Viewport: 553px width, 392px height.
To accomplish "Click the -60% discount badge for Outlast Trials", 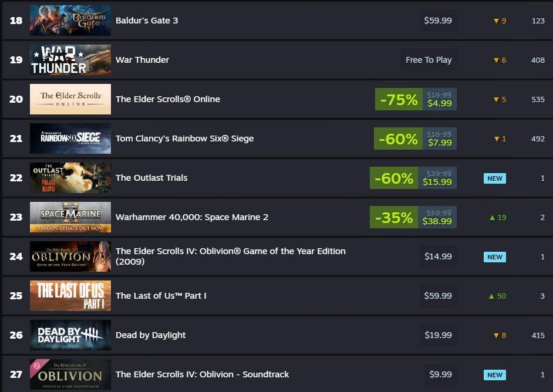I will pos(393,178).
